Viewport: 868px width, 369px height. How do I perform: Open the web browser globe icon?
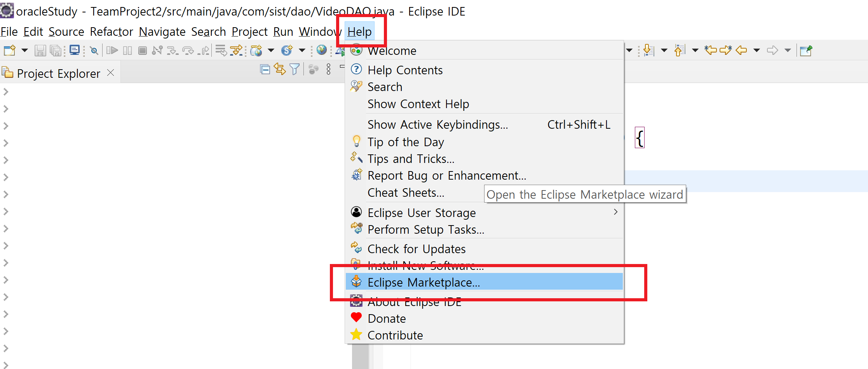[322, 50]
